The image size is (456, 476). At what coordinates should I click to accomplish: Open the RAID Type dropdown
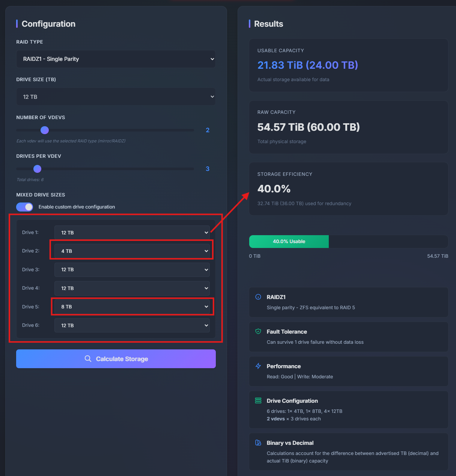pyautogui.click(x=116, y=59)
